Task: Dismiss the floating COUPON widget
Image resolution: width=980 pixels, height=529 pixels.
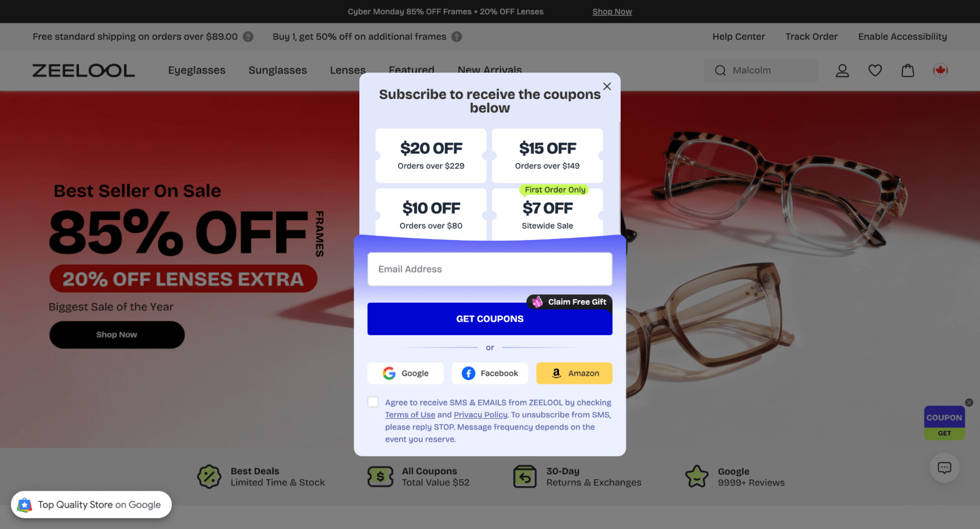Action: 969,403
